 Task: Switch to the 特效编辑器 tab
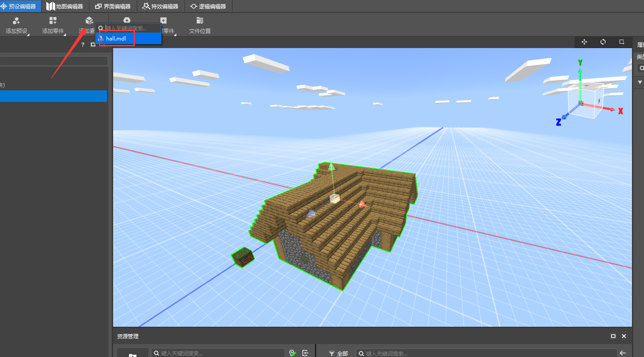tap(160, 6)
